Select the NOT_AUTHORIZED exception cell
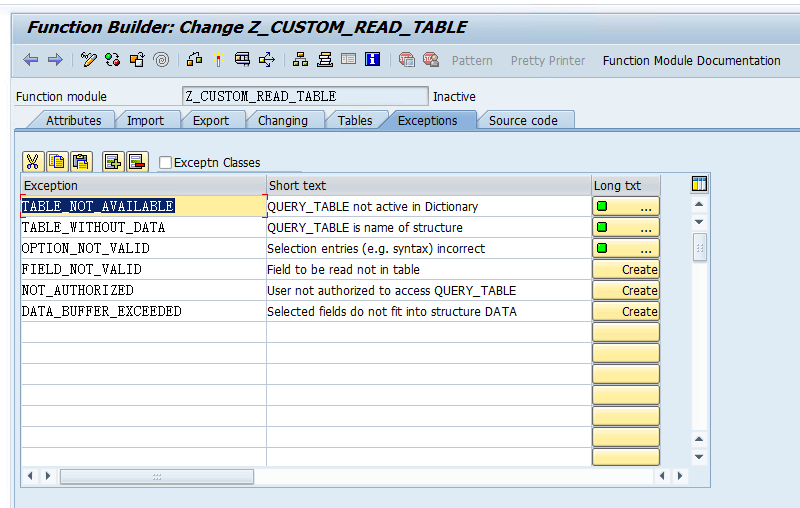This screenshot has width=800, height=508. point(143,290)
